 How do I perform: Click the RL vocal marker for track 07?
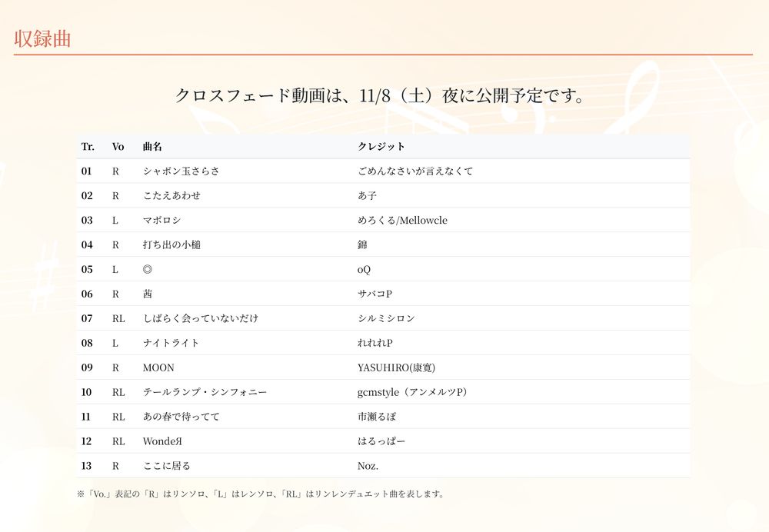pyautogui.click(x=118, y=318)
